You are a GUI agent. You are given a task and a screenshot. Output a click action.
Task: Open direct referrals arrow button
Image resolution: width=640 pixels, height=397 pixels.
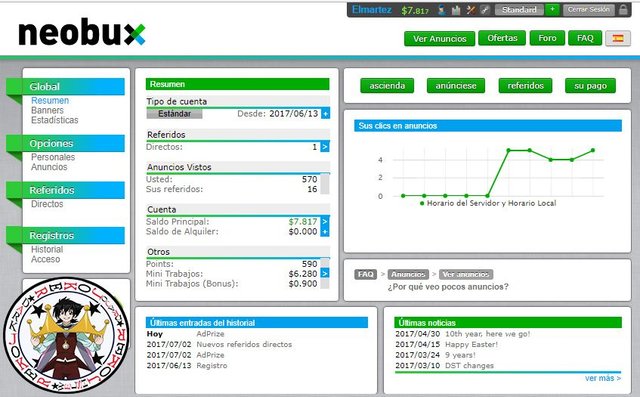click(x=325, y=146)
